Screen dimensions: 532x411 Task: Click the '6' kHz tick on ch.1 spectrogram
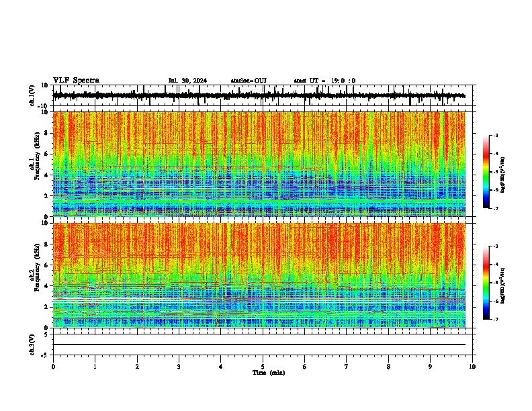pos(46,154)
